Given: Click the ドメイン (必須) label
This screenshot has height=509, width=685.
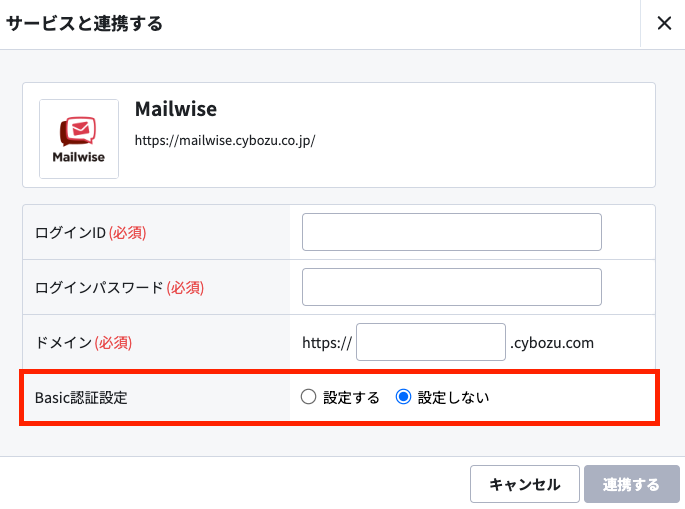Looking at the screenshot, I should coord(83,343).
